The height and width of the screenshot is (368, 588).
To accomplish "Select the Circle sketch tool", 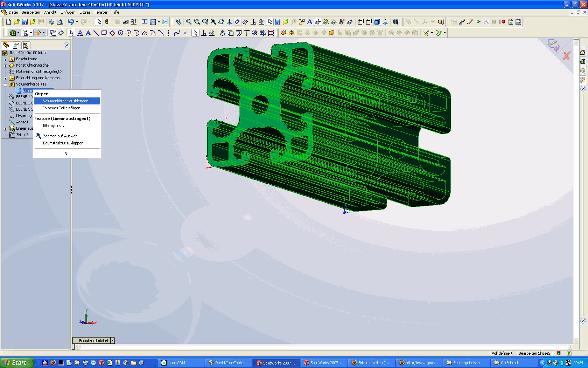I will (120, 33).
